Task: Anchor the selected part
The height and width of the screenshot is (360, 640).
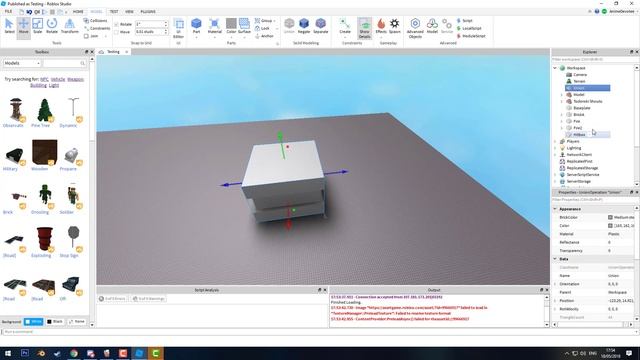Action: pyautogui.click(x=264, y=36)
